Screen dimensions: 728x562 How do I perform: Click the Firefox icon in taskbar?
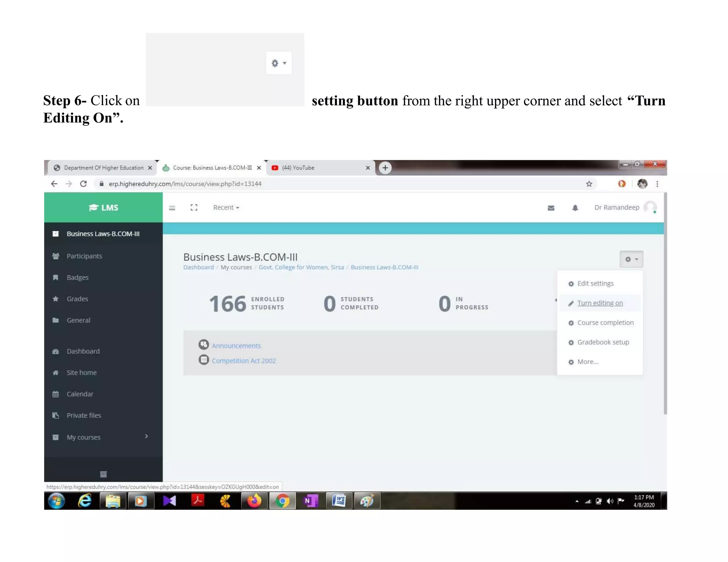(x=254, y=501)
